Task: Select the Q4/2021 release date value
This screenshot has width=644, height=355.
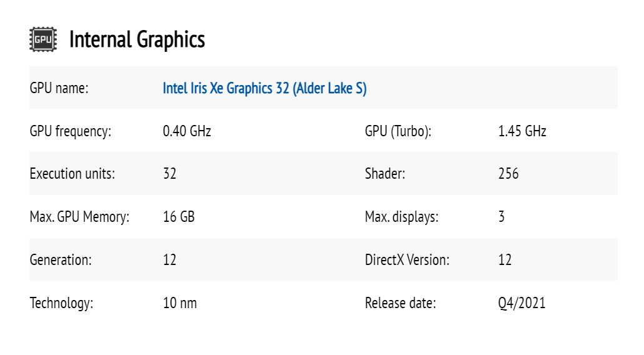Action: tap(521, 303)
